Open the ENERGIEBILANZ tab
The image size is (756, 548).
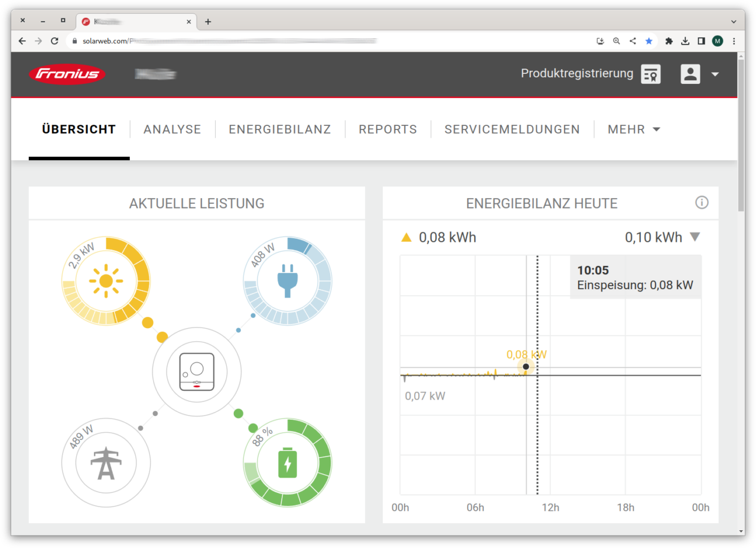pos(280,129)
